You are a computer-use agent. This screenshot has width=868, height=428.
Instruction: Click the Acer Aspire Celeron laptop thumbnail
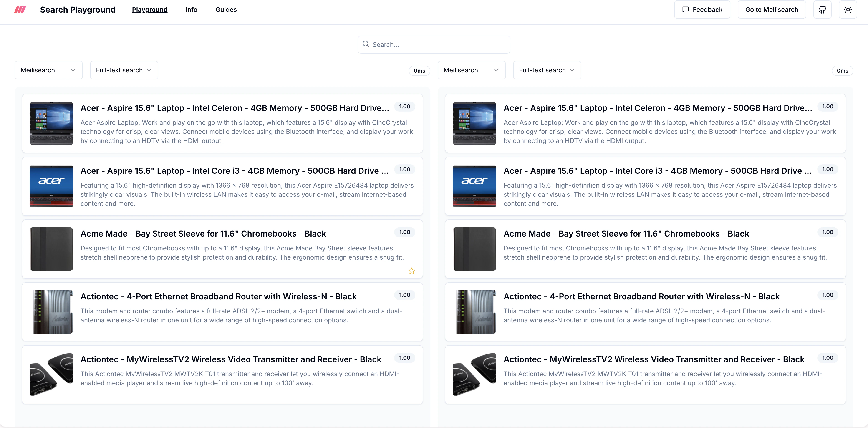click(51, 123)
